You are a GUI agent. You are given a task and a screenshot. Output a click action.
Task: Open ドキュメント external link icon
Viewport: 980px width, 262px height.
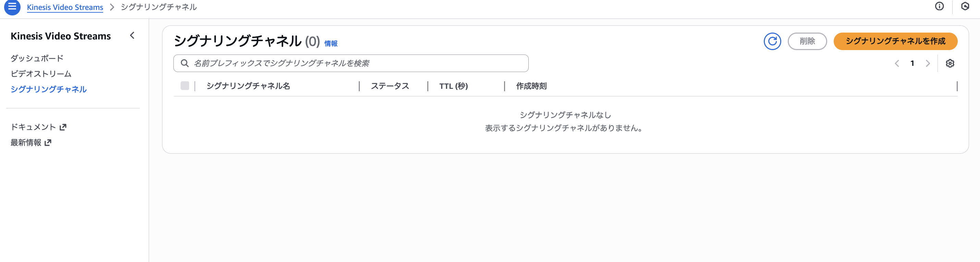click(x=63, y=127)
